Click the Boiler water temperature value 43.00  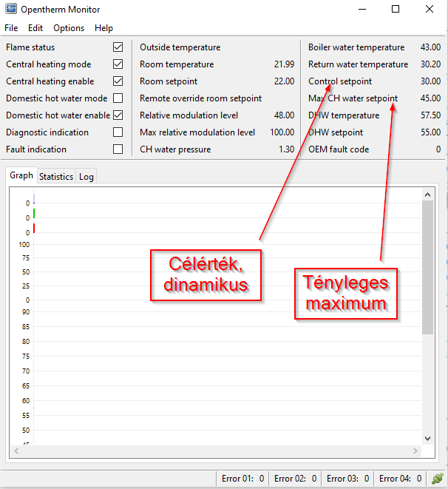pyautogui.click(x=430, y=47)
